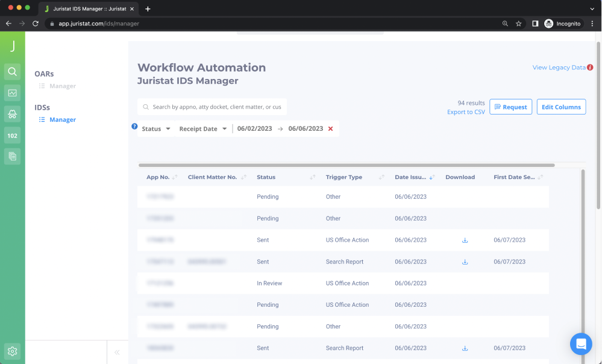602x364 pixels.
Task: Sort by Status column arrows
Action: (313, 177)
